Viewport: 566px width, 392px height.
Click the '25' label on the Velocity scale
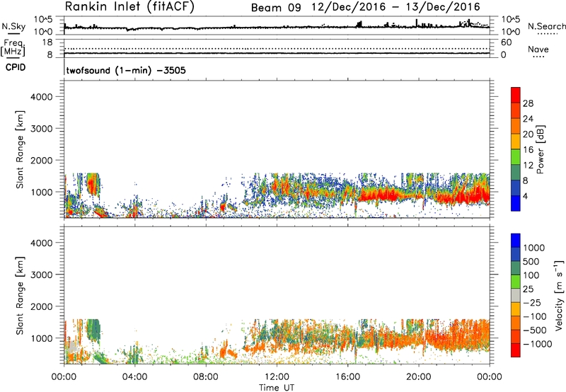click(528, 289)
